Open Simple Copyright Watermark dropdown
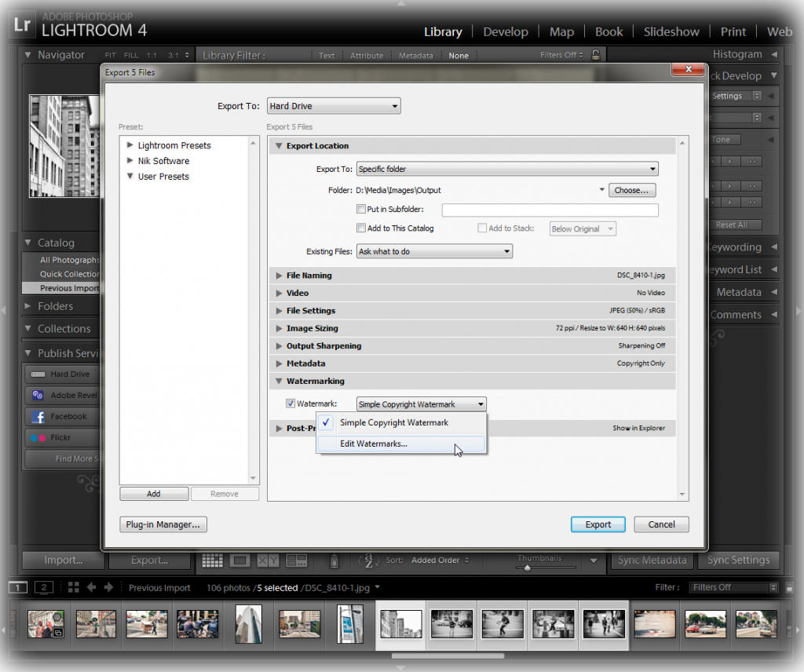 [x=421, y=404]
